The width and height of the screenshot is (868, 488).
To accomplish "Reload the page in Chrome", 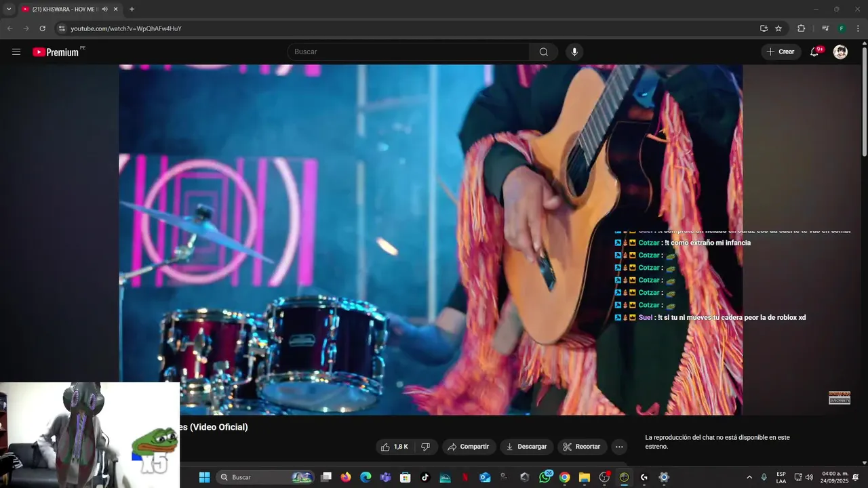I will (x=42, y=28).
